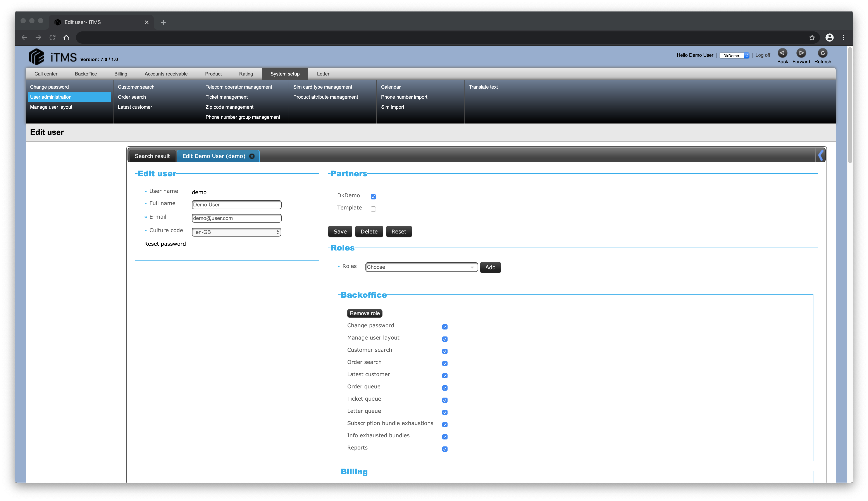Open a new browser tab

[163, 22]
